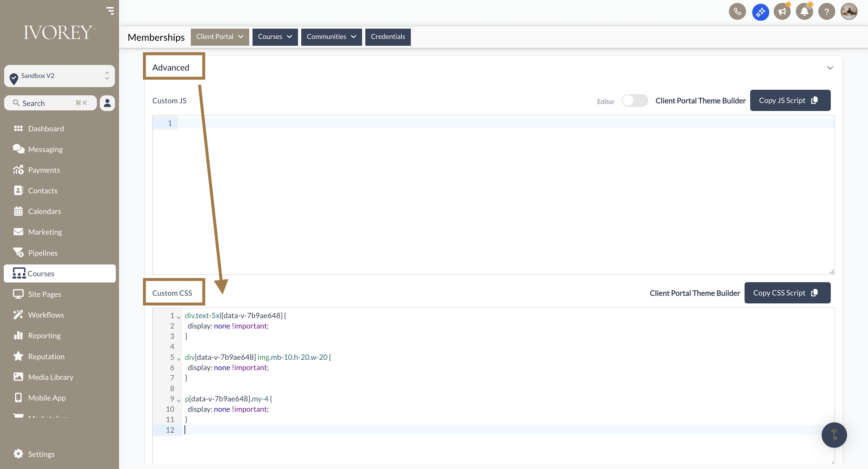Click Copy JS Script button
868x469 pixels.
click(x=790, y=100)
